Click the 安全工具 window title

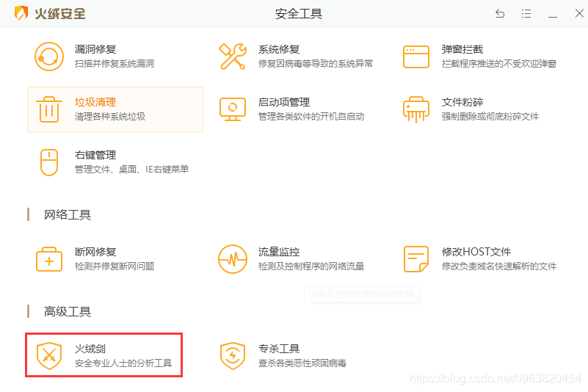pos(299,14)
